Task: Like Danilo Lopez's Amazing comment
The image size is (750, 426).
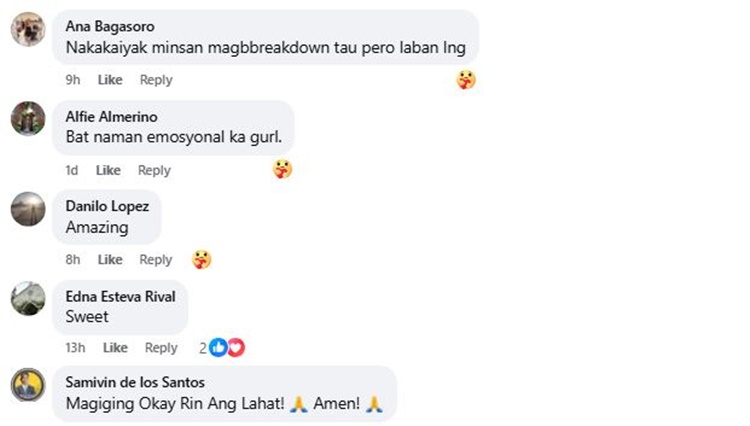Action: pos(110,260)
